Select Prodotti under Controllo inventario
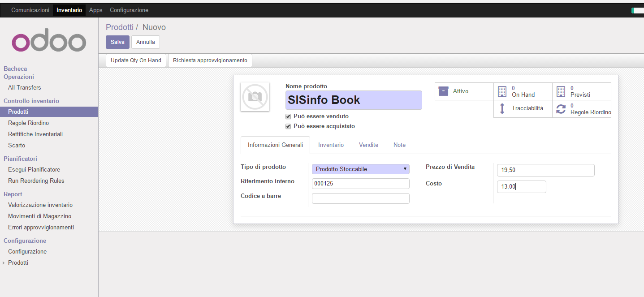This screenshot has height=297, width=644. coord(49,112)
